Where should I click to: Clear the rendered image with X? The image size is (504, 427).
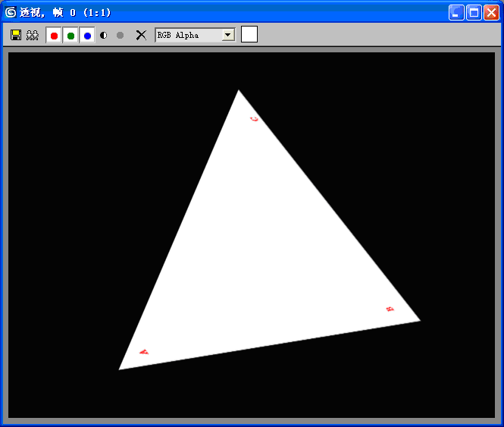tap(141, 35)
